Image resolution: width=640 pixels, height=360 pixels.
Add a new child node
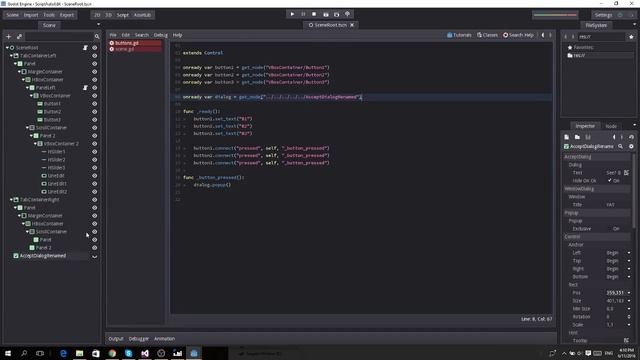9,36
